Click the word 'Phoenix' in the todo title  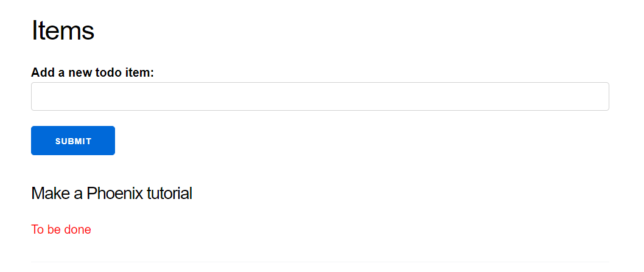tap(115, 194)
